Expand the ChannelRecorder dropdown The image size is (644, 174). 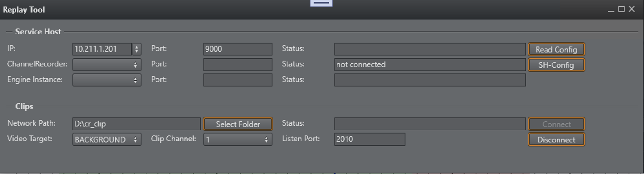106,65
